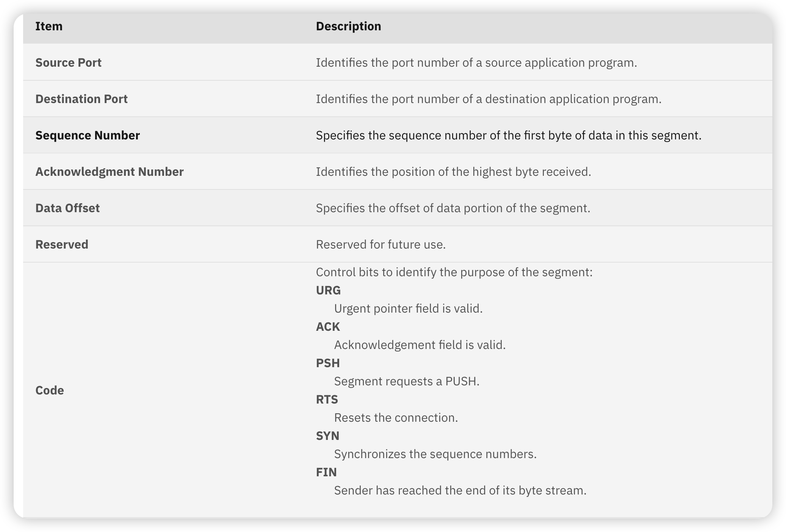Click the highlighted Sequence Number item

click(x=88, y=135)
